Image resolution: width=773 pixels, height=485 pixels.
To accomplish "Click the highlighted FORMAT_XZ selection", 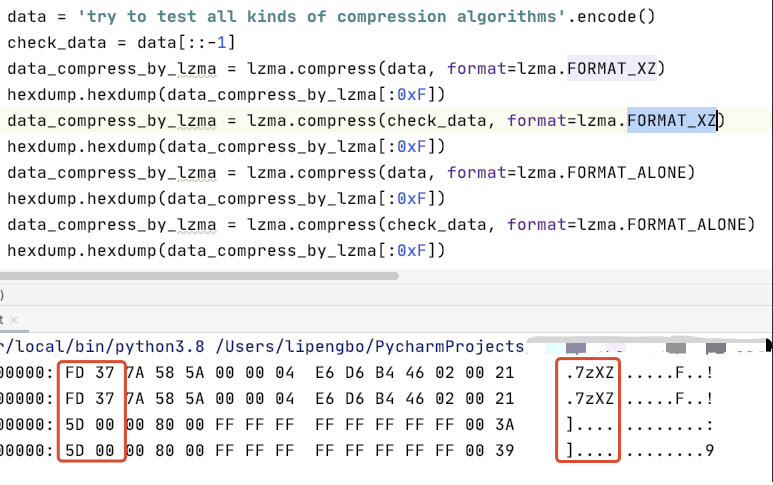I will coord(671,121).
